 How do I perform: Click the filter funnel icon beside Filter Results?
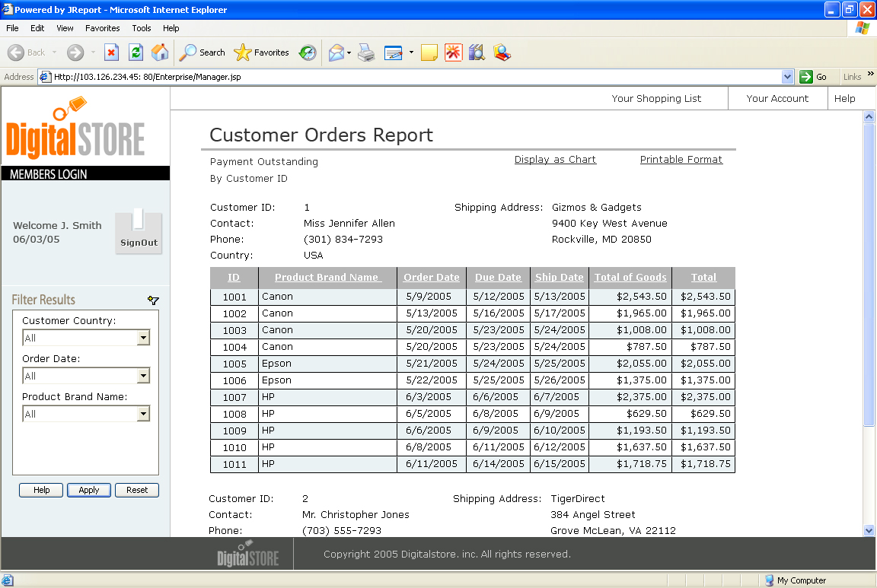[153, 300]
